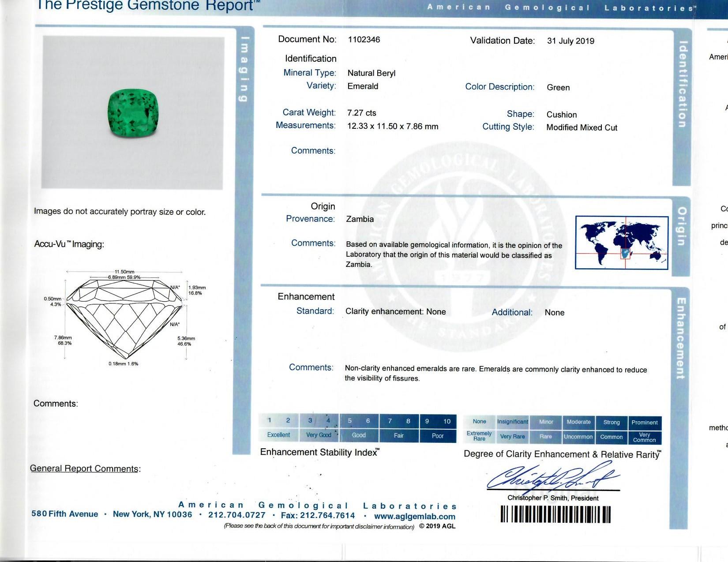728x562 pixels.
Task: Select the Emerald variety value
Action: click(x=363, y=86)
